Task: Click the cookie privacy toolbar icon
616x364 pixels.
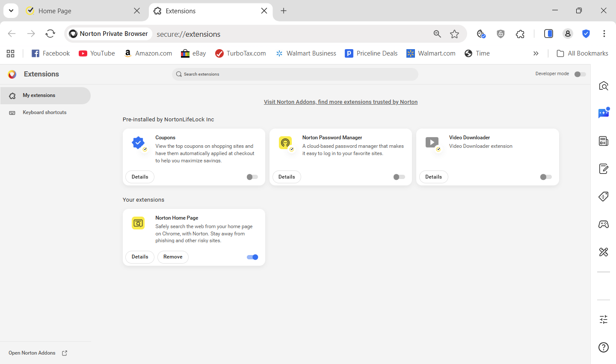Action: click(481, 34)
